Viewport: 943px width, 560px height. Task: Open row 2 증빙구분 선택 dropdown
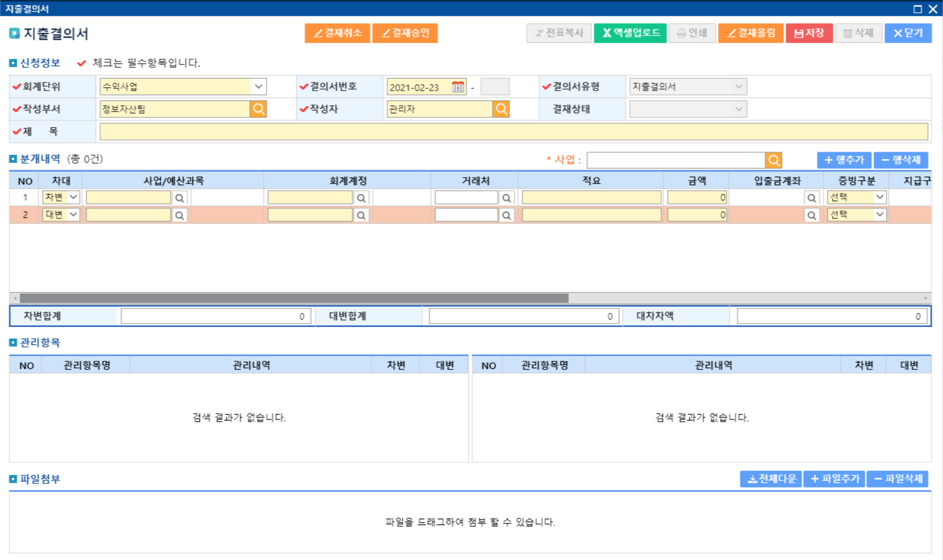pos(856,215)
